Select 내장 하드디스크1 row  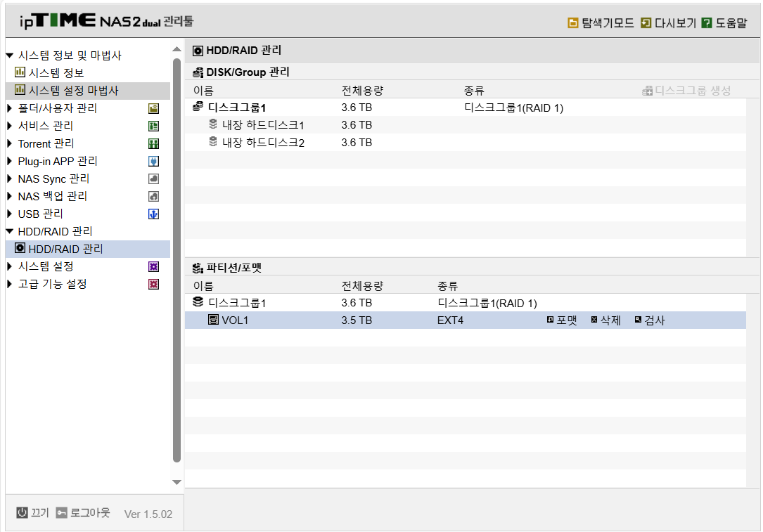466,125
